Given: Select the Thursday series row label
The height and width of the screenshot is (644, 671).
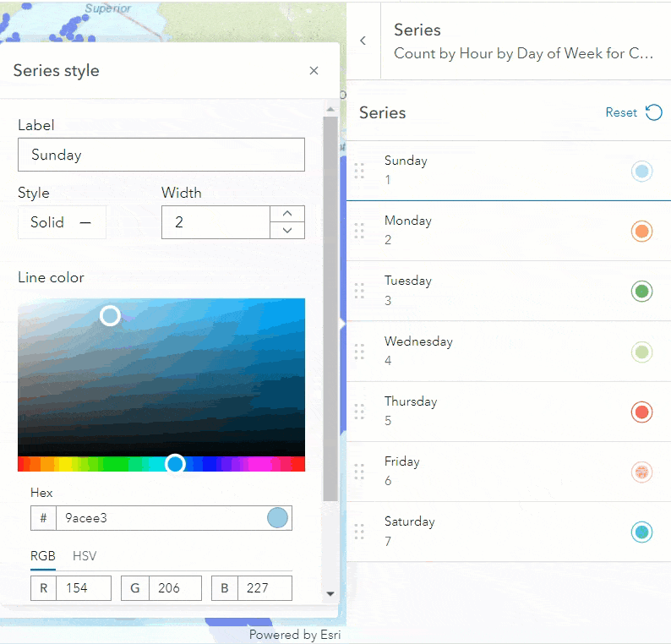Looking at the screenshot, I should (x=411, y=401).
